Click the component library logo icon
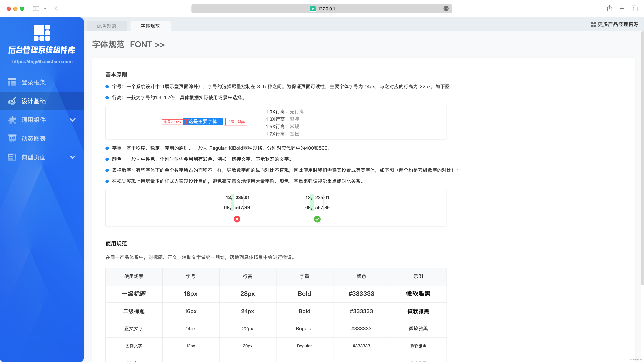644x362 pixels. [42, 33]
